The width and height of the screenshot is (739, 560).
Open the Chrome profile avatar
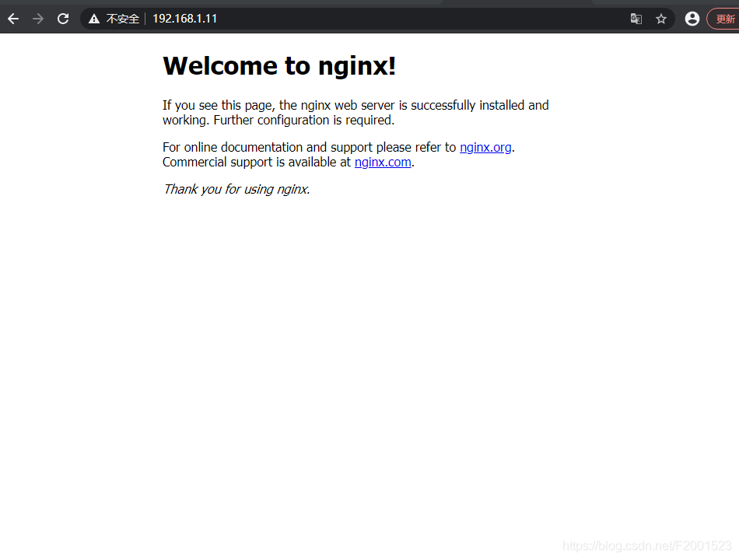[x=692, y=19]
